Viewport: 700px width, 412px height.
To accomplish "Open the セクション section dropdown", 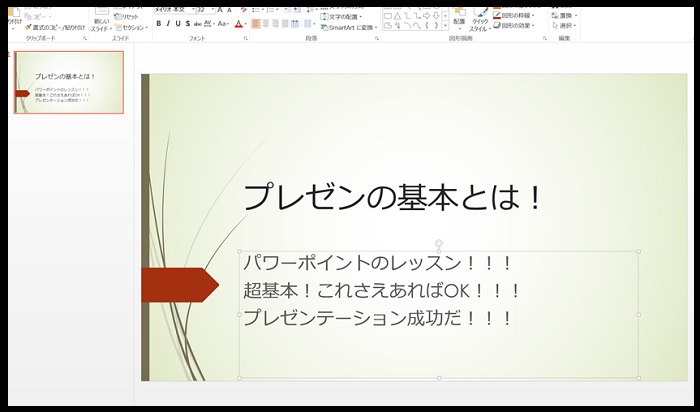I will (131, 28).
